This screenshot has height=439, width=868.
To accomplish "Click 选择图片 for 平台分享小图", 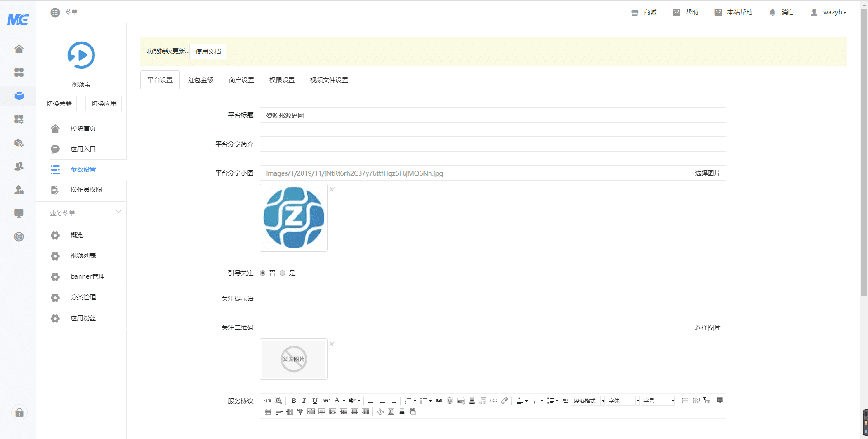I will [708, 173].
